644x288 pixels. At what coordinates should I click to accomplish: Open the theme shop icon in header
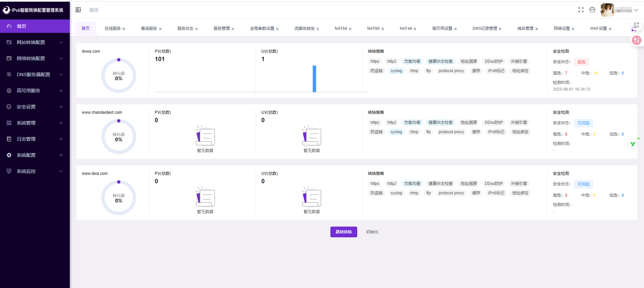592,10
